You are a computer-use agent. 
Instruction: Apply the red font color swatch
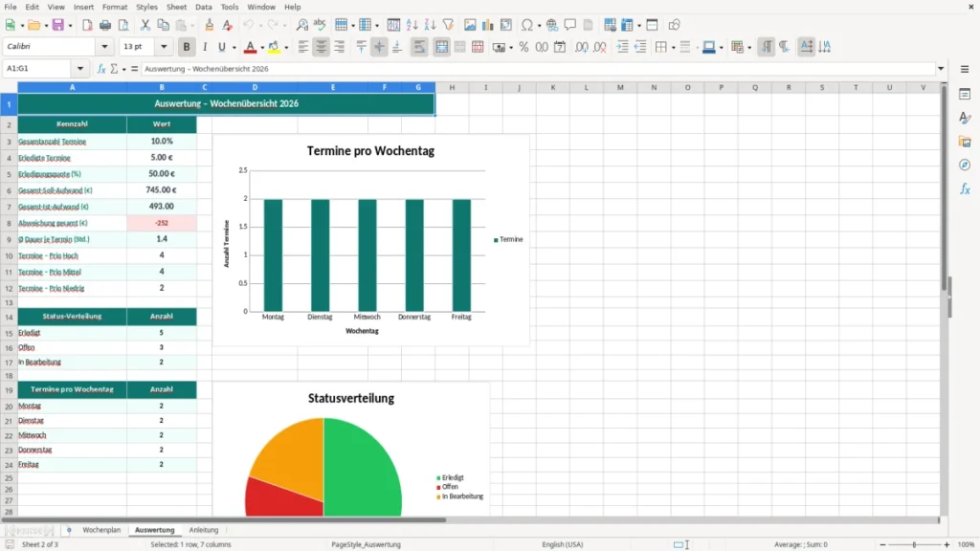coord(250,47)
